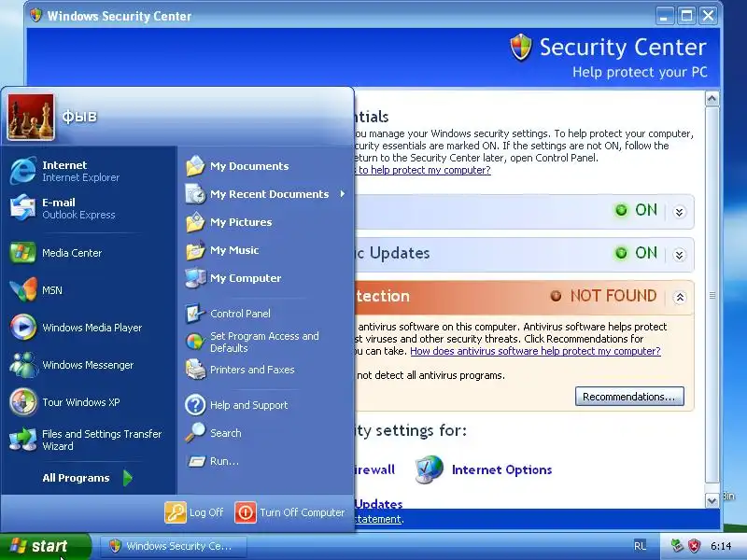The height and width of the screenshot is (560, 747).
Task: Open Set Program Access and Defaults icon
Action: (x=195, y=342)
